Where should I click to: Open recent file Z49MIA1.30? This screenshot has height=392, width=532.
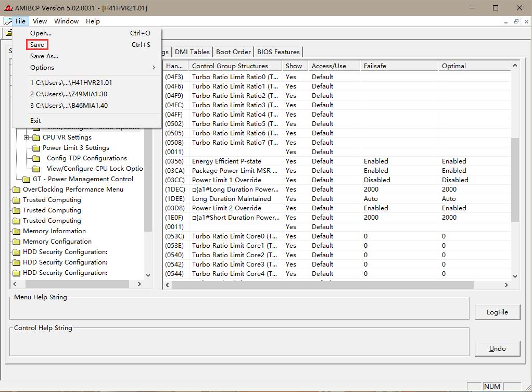tap(69, 94)
